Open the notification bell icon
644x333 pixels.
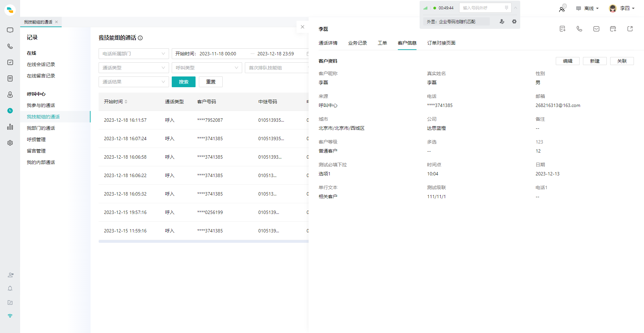(10, 288)
